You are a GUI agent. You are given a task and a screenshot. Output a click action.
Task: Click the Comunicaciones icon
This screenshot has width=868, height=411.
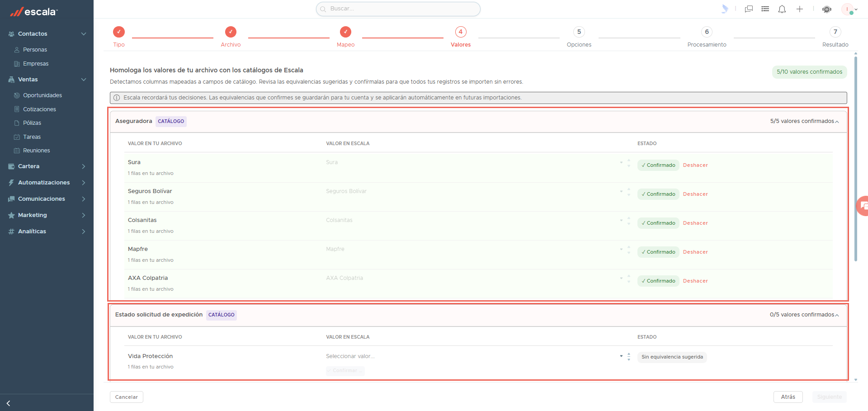[x=11, y=199]
